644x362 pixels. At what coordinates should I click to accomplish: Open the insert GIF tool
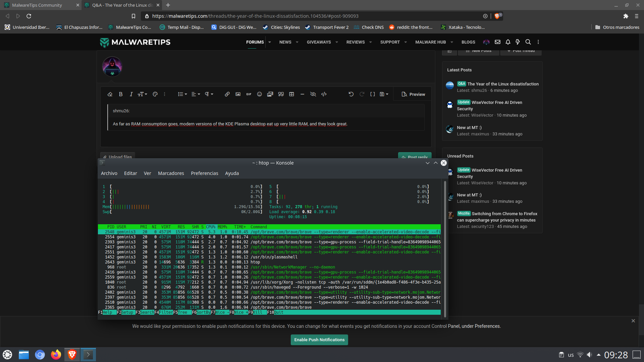249,94
